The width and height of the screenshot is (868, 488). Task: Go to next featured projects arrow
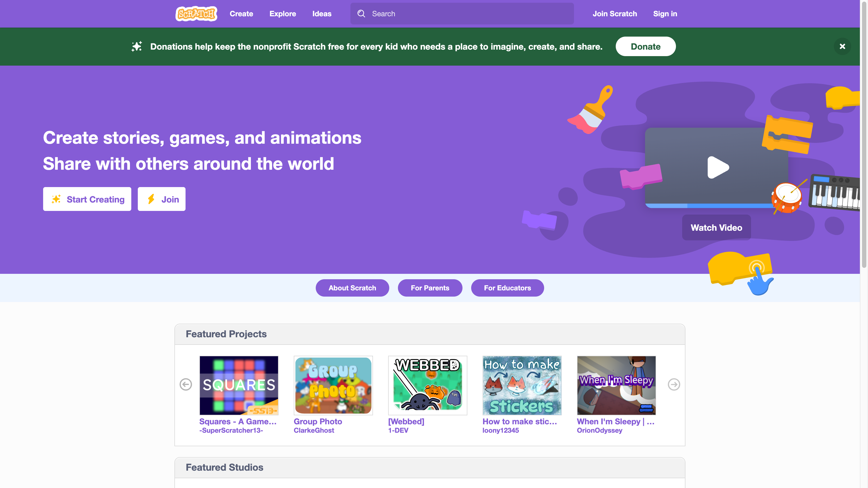tap(674, 384)
